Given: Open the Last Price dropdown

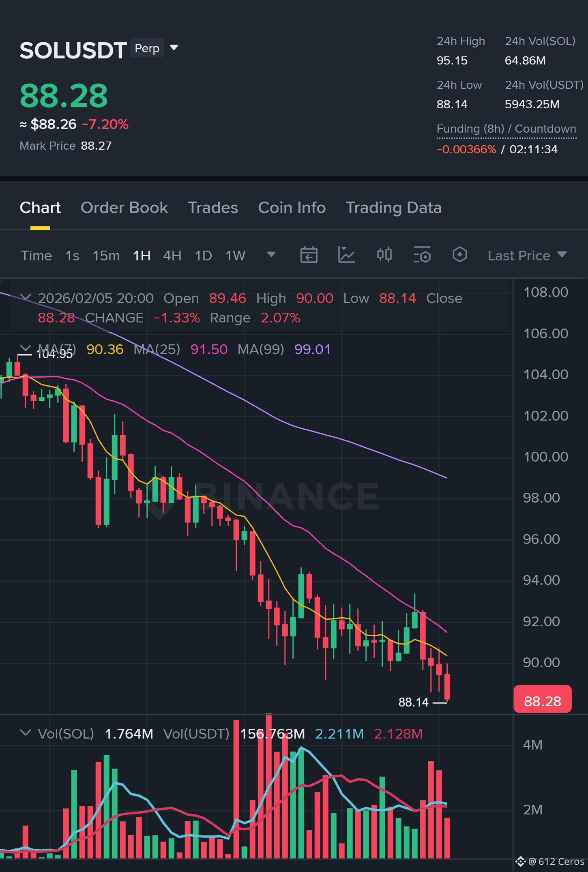Looking at the screenshot, I should click(527, 256).
